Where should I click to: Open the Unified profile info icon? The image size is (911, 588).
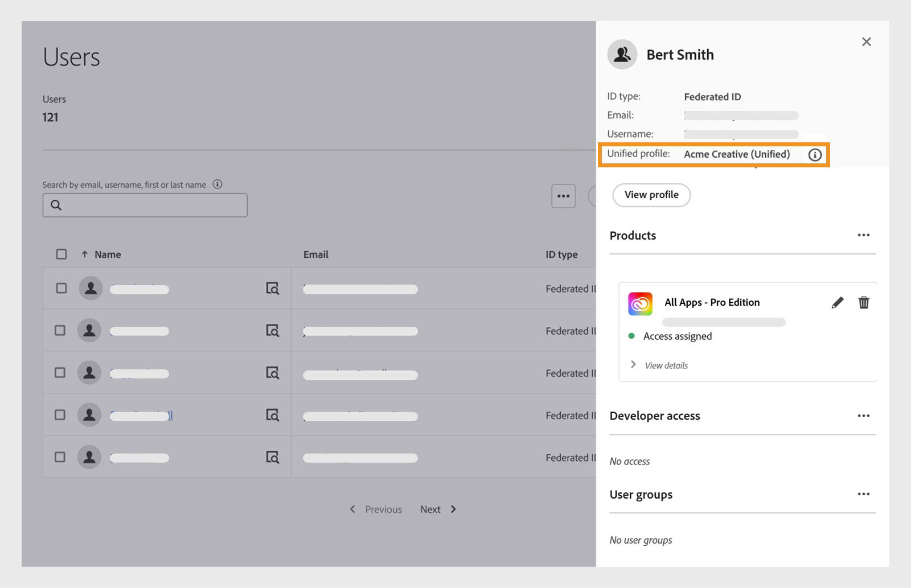point(815,154)
